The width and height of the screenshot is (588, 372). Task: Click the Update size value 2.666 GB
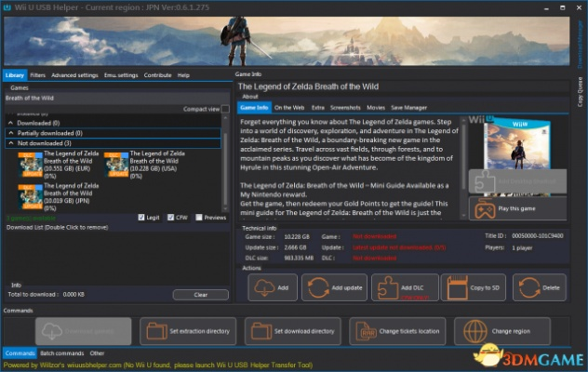pyautogui.click(x=295, y=247)
